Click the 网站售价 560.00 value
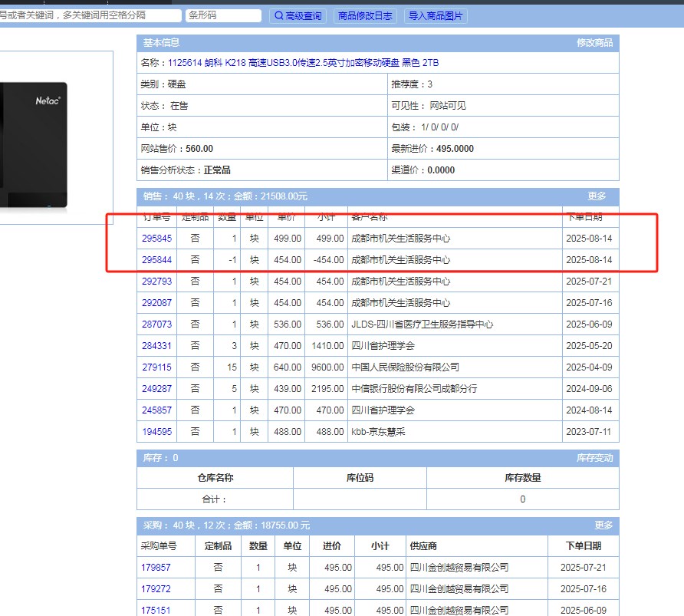This screenshot has width=684, height=616. pyautogui.click(x=199, y=149)
